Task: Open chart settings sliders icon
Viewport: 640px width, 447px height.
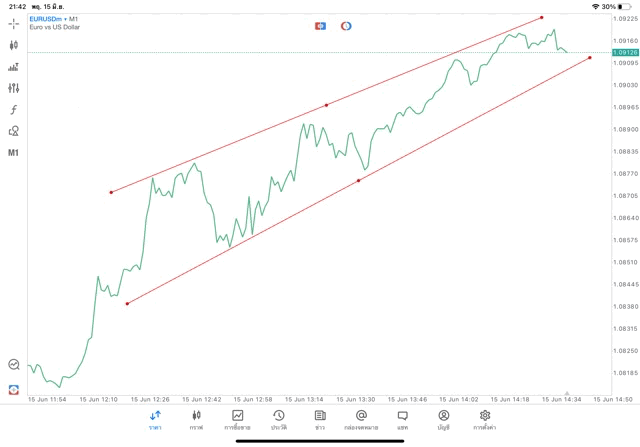Action: tap(13, 88)
